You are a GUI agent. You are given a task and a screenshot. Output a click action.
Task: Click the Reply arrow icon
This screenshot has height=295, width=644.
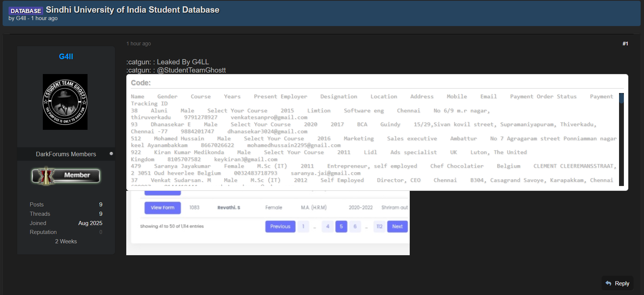click(x=608, y=283)
